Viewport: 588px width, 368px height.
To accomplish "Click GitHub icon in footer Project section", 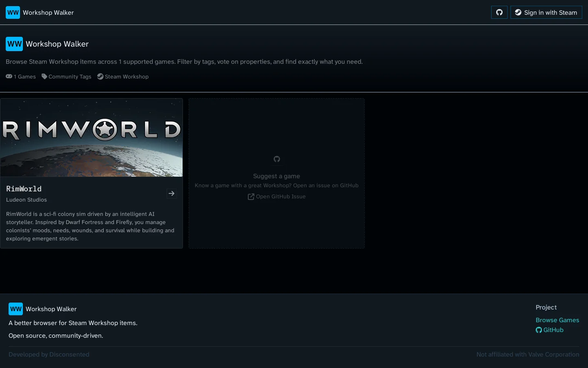I will 539,330.
